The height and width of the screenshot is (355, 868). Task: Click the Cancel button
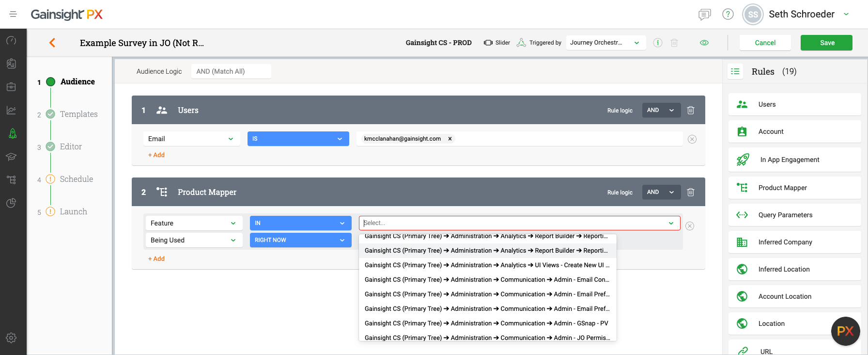[x=765, y=43]
